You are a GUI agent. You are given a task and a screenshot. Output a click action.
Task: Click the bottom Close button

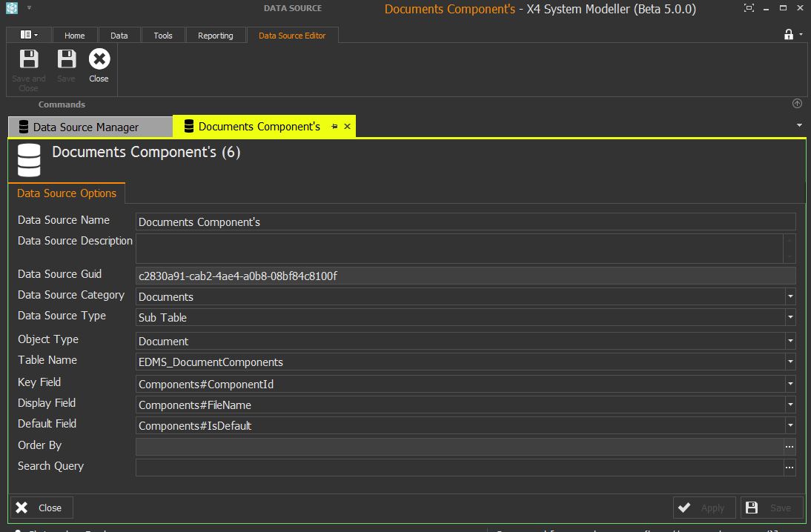pyautogui.click(x=42, y=508)
